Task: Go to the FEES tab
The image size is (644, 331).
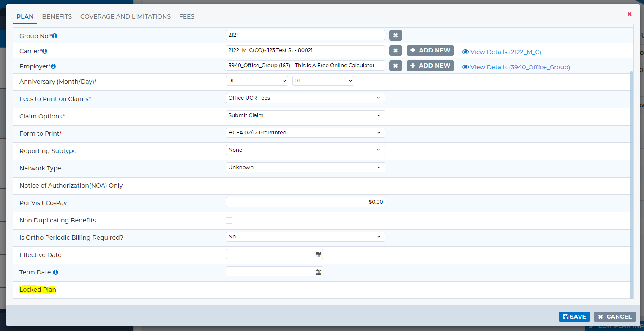Action: coord(187,16)
